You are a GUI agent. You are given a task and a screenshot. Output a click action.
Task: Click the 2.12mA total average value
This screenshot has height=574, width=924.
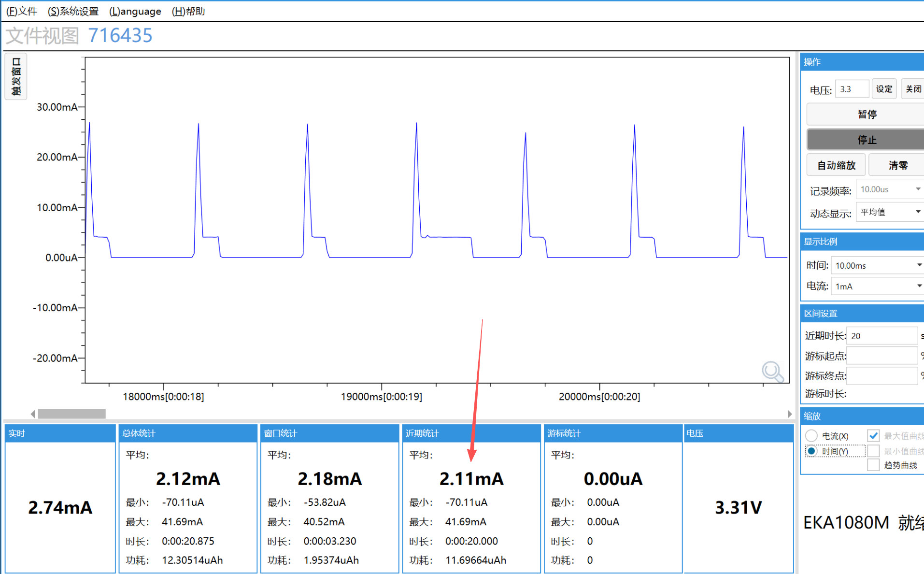(x=188, y=479)
